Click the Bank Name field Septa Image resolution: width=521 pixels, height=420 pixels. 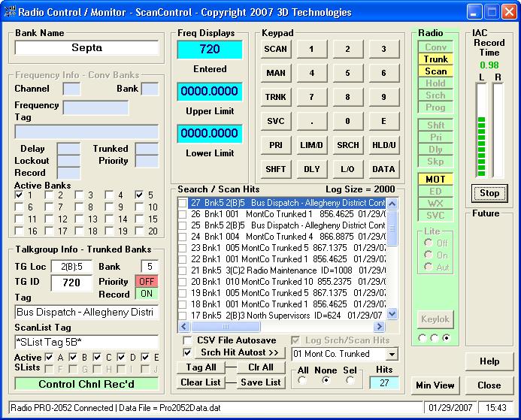(86, 48)
